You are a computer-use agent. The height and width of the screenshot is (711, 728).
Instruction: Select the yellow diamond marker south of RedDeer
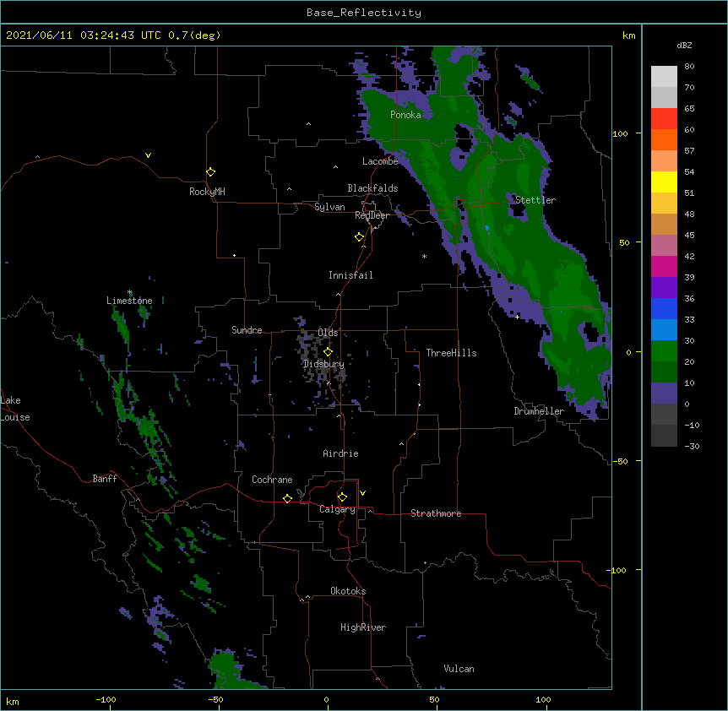coord(359,237)
